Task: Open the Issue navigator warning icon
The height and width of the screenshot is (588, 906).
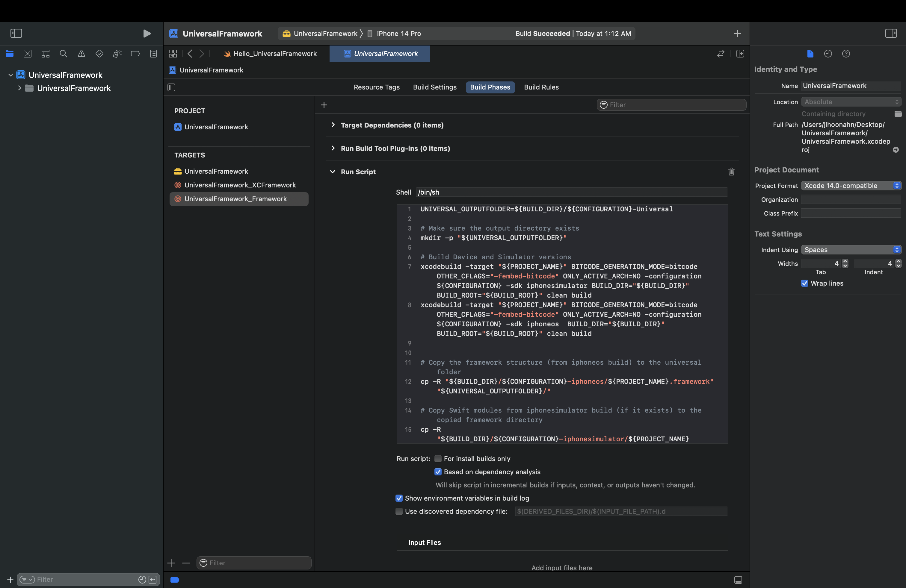Action: (81, 54)
